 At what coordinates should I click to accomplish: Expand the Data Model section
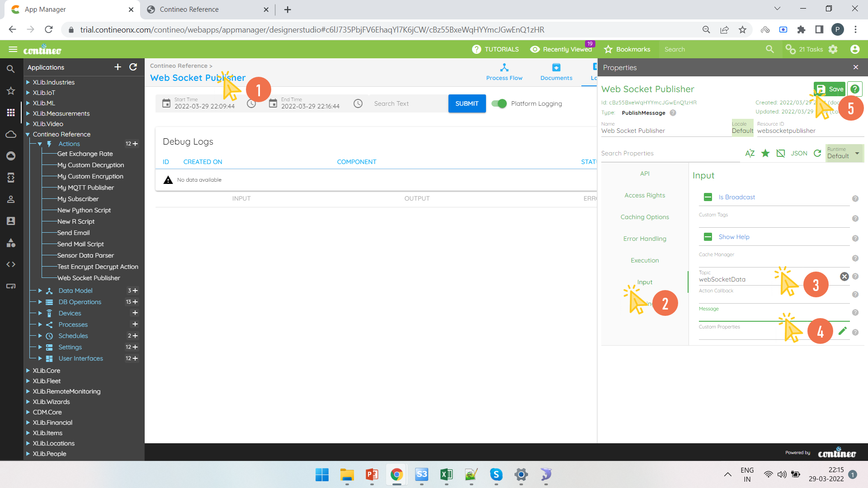[x=40, y=291]
